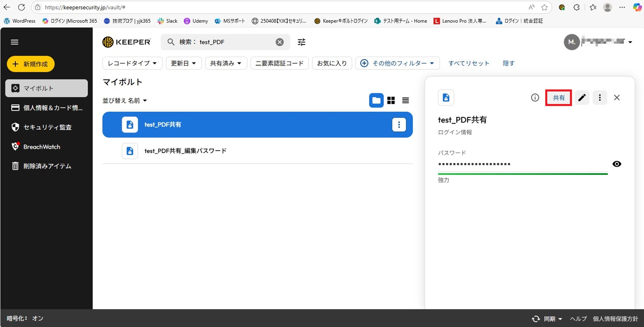644x327 pixels.
Task: Click すべてリセット link
Action: click(x=469, y=63)
